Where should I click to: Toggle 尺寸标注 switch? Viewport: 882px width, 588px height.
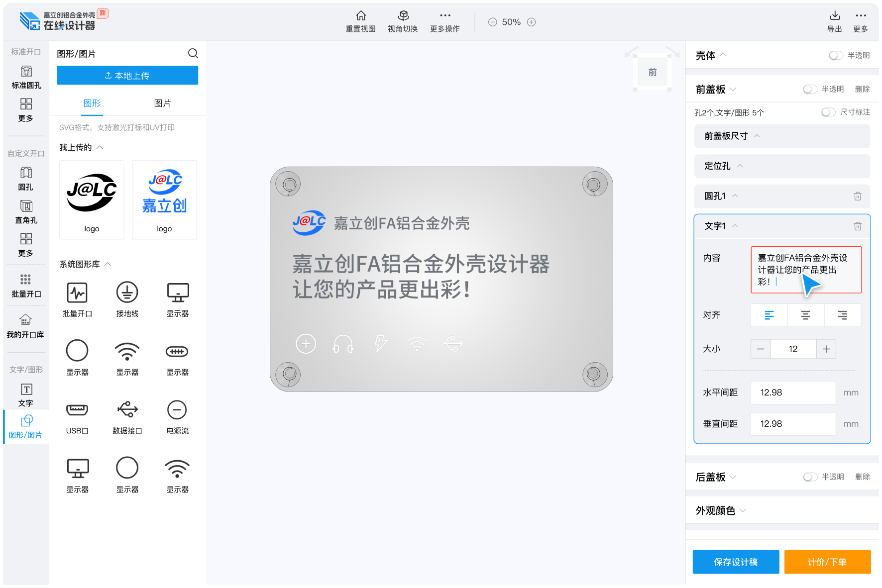point(829,112)
